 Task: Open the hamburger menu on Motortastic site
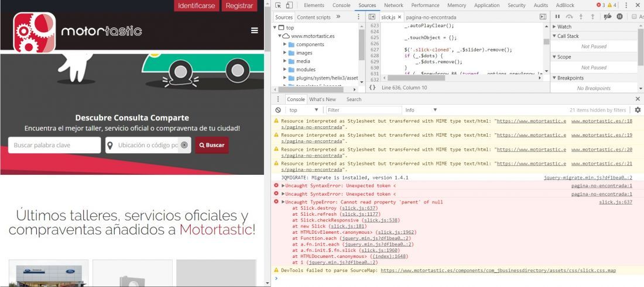[255, 31]
